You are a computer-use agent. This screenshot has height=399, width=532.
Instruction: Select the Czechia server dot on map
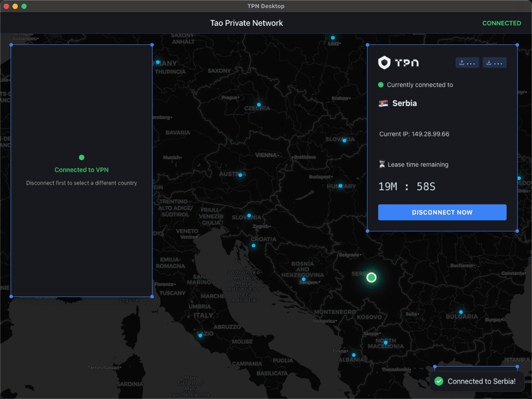tap(258, 105)
